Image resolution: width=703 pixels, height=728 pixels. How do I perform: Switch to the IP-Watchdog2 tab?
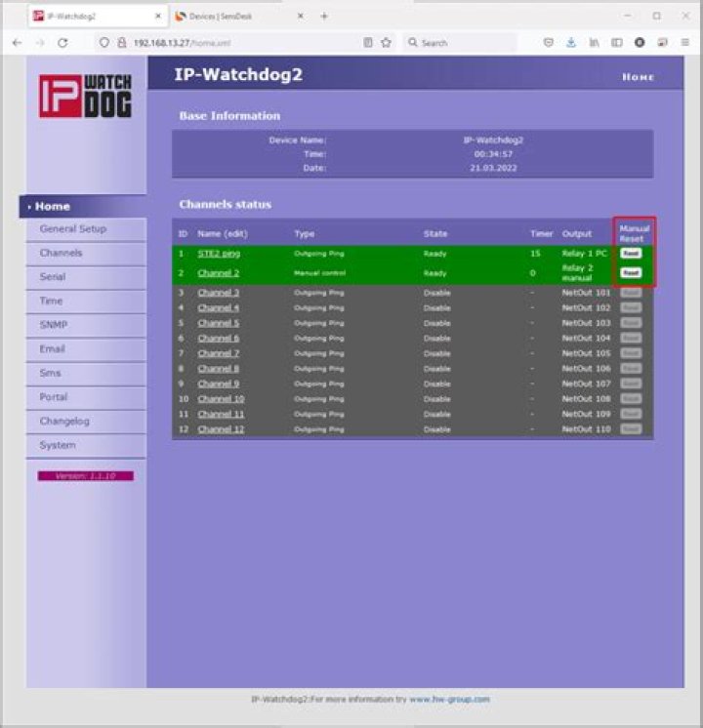click(x=96, y=17)
